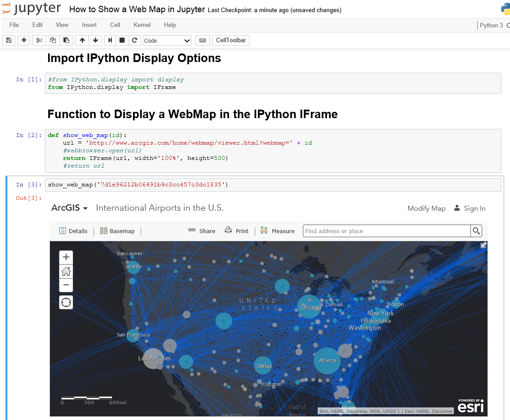
Task: Zoom out on the map
Action: [66, 285]
